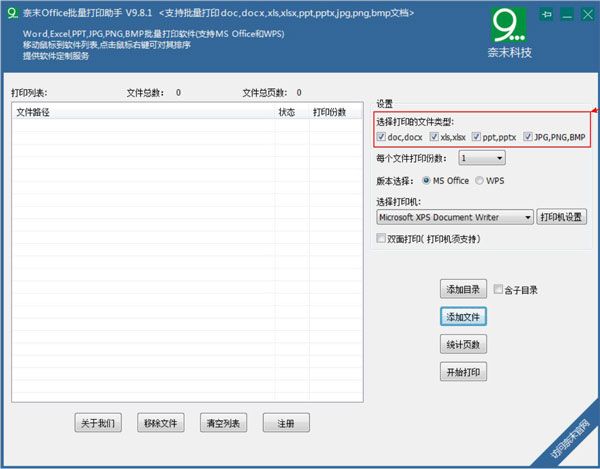Viewport: 600px width, 469px height.
Task: Toggle the JPG,PNG,BMP file type checkbox
Action: coord(528,137)
